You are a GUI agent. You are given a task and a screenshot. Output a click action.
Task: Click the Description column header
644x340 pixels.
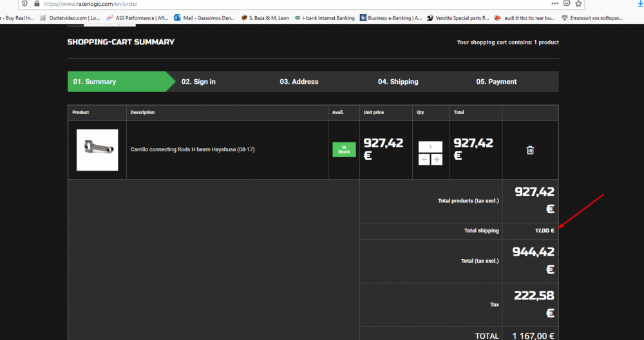[x=142, y=112]
